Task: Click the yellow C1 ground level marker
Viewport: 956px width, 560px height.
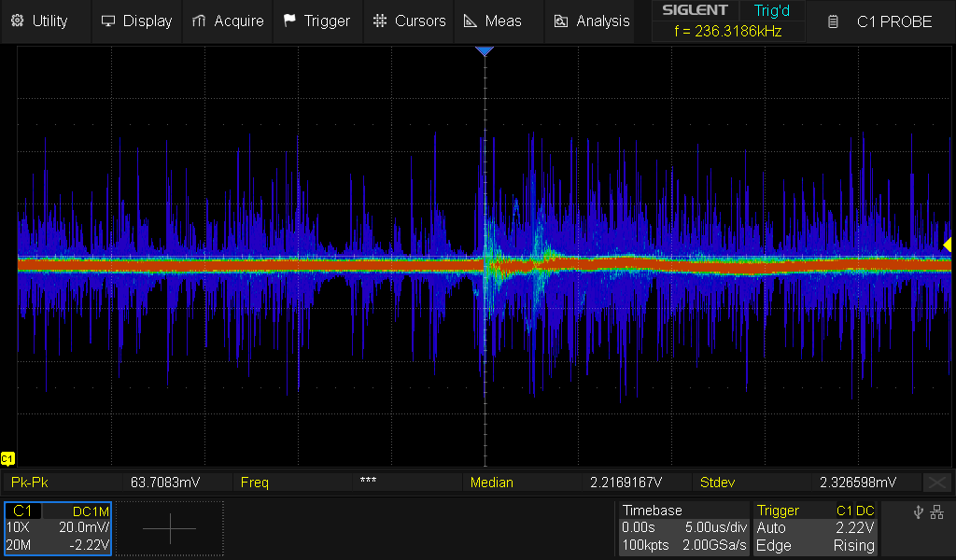Action: [x=7, y=458]
